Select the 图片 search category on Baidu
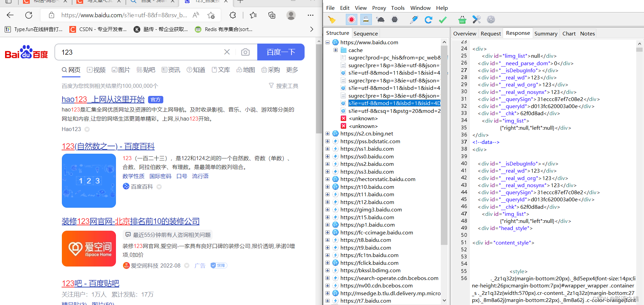The width and height of the screenshot is (644, 305). [121, 70]
